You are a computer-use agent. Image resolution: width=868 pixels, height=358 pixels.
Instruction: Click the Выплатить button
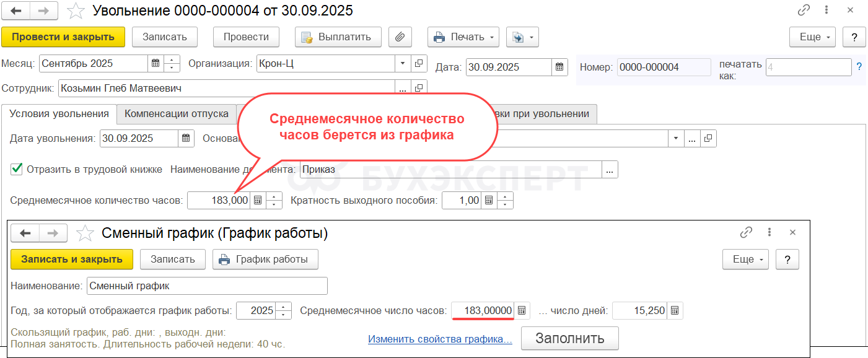coord(338,37)
